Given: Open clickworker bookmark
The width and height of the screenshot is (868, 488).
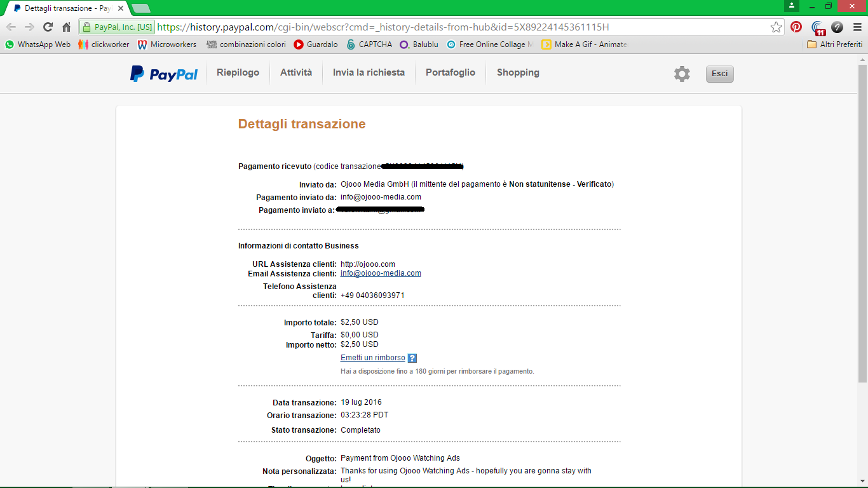Looking at the screenshot, I should [104, 44].
